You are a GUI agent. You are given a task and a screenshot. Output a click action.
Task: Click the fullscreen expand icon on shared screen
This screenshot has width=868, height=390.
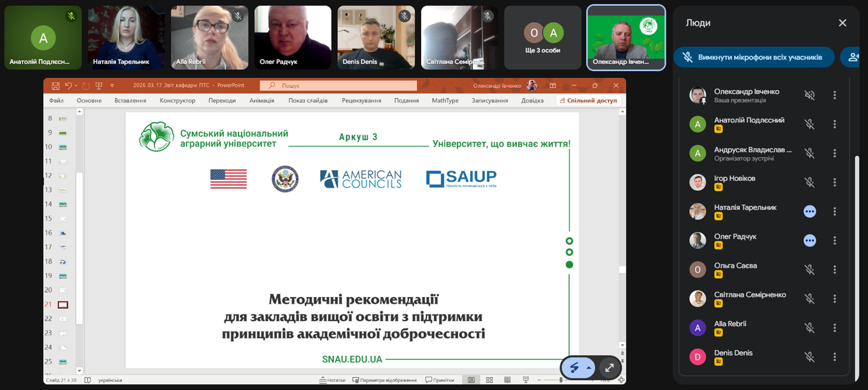[609, 368]
